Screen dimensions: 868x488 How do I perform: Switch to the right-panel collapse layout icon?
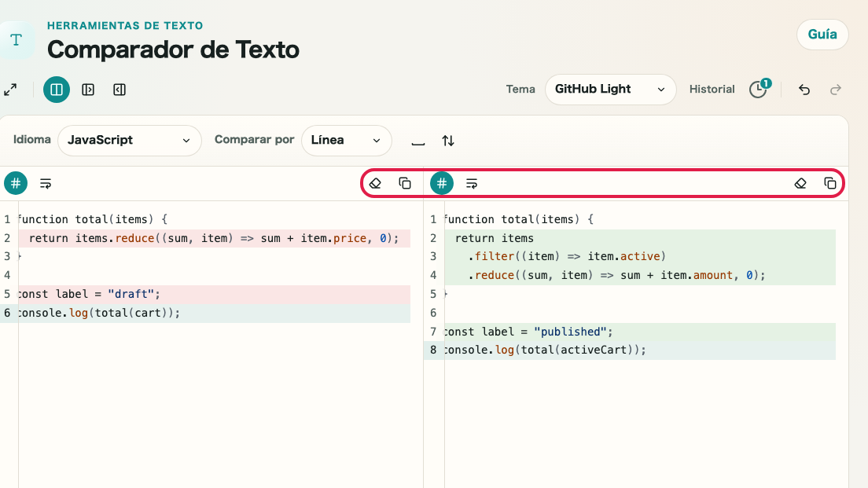120,90
